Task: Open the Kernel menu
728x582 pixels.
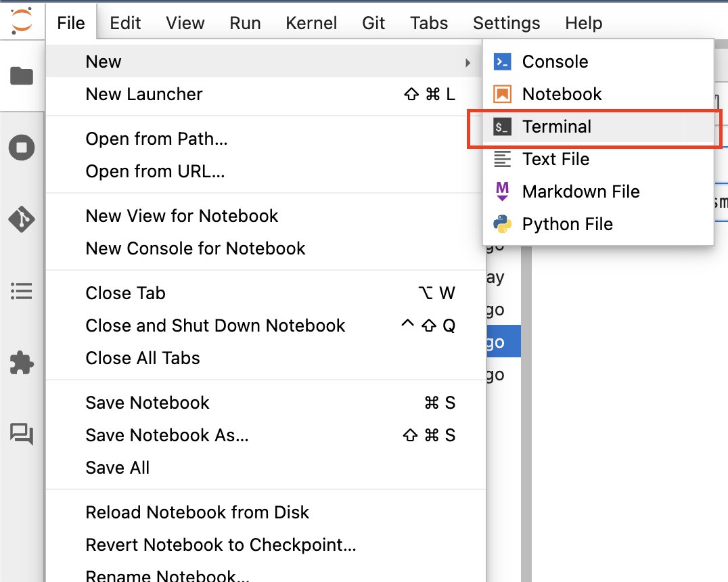Action: (311, 23)
